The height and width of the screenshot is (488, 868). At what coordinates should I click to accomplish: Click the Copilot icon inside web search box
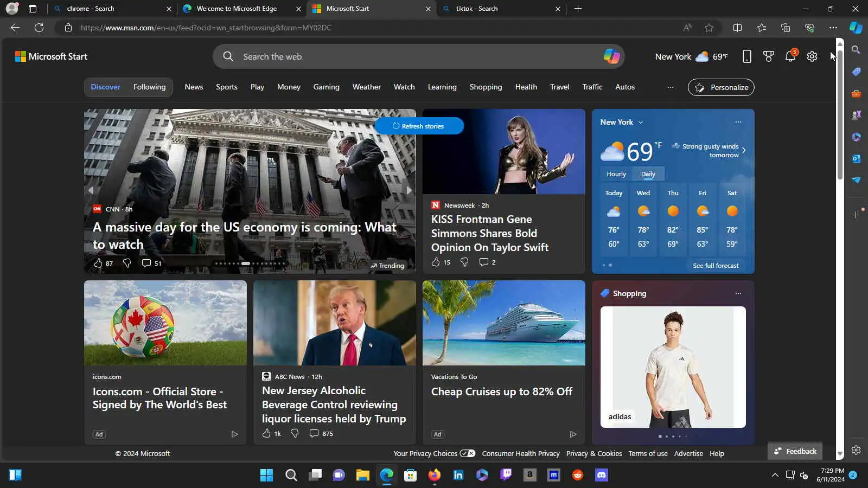click(611, 56)
